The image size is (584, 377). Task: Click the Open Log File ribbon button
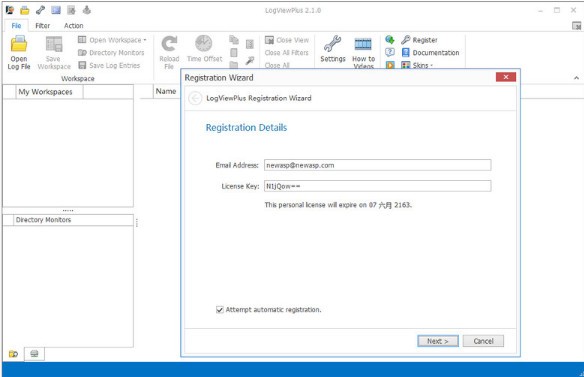[19, 53]
